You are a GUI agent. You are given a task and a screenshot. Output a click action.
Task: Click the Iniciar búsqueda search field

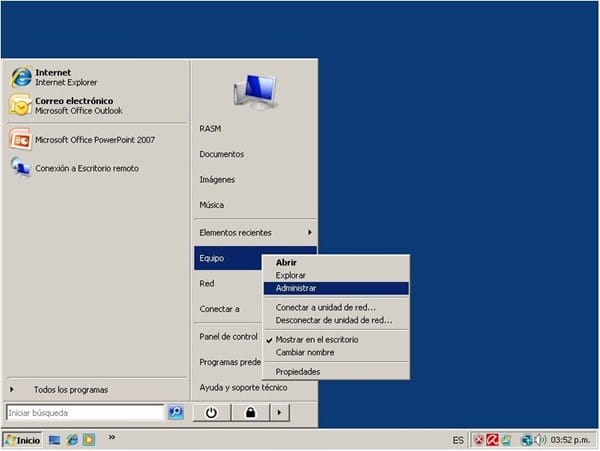(84, 412)
